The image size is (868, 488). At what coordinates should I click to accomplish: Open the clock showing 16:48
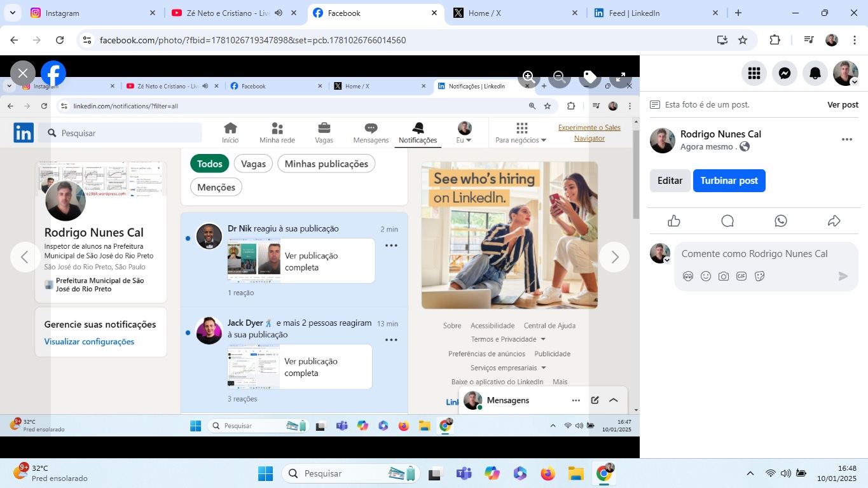pos(837,473)
